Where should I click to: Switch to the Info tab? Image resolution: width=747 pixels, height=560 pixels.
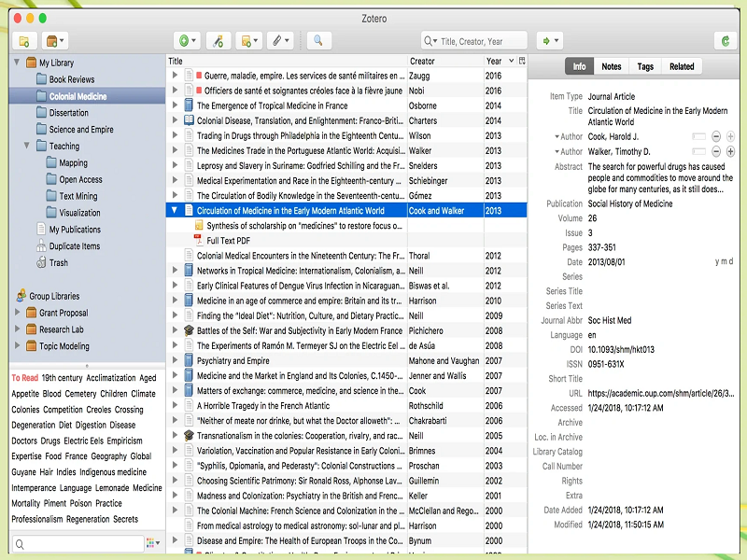(x=579, y=66)
